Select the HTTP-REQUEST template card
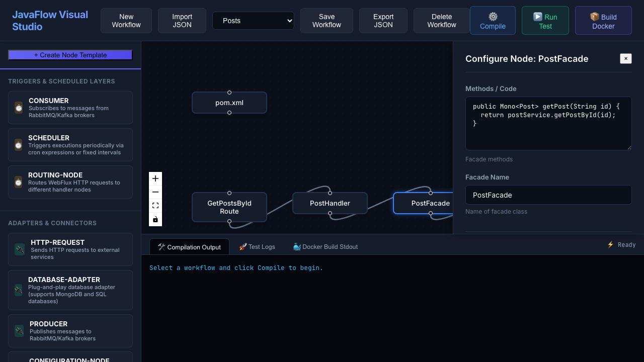The height and width of the screenshot is (362, 644). 70,249
